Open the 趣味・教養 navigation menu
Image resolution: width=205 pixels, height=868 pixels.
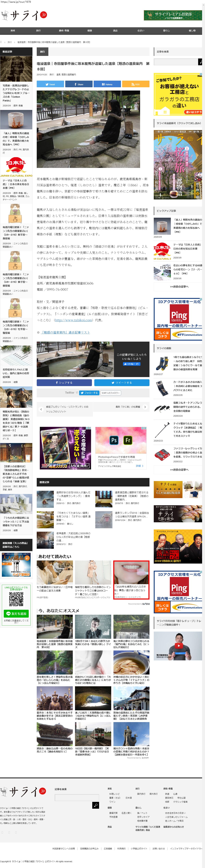(x=64, y=31)
